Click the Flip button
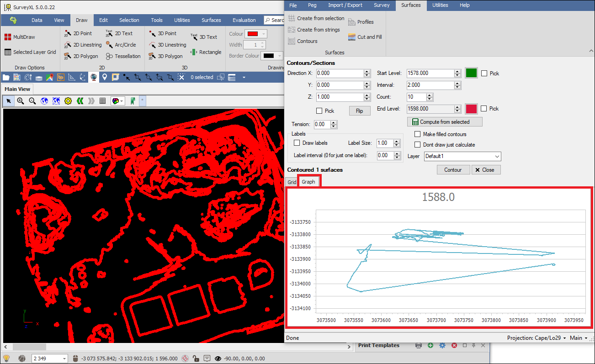 [359, 111]
